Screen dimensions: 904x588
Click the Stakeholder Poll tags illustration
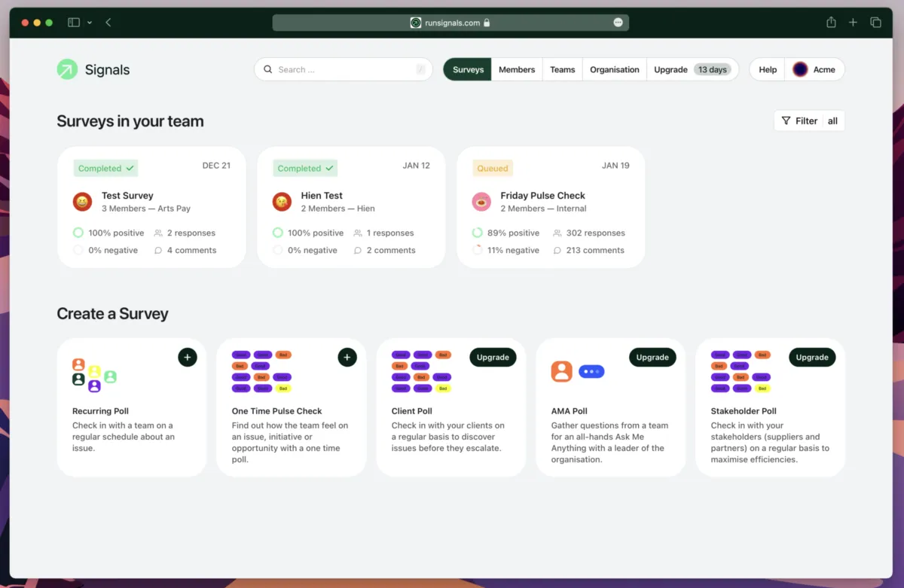(x=741, y=371)
